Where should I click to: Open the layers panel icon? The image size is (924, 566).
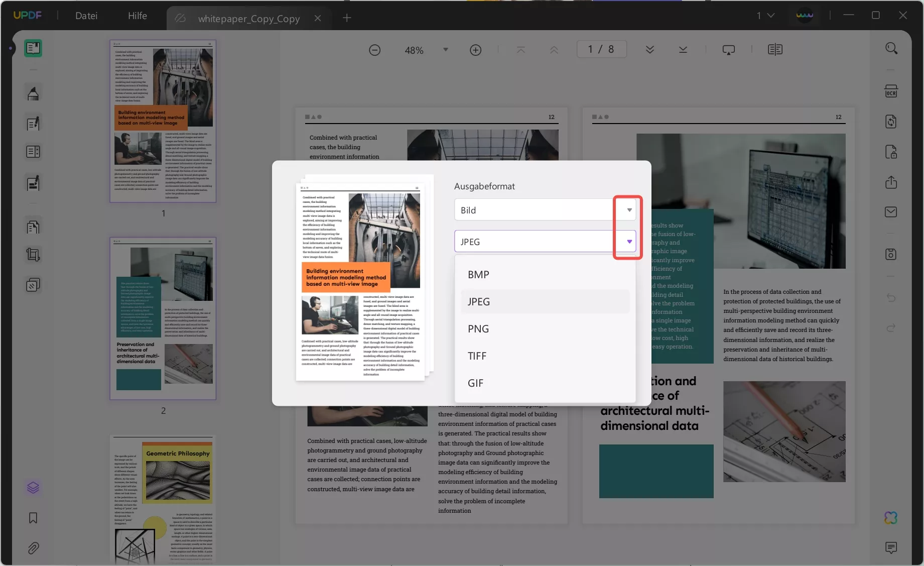pos(33,488)
